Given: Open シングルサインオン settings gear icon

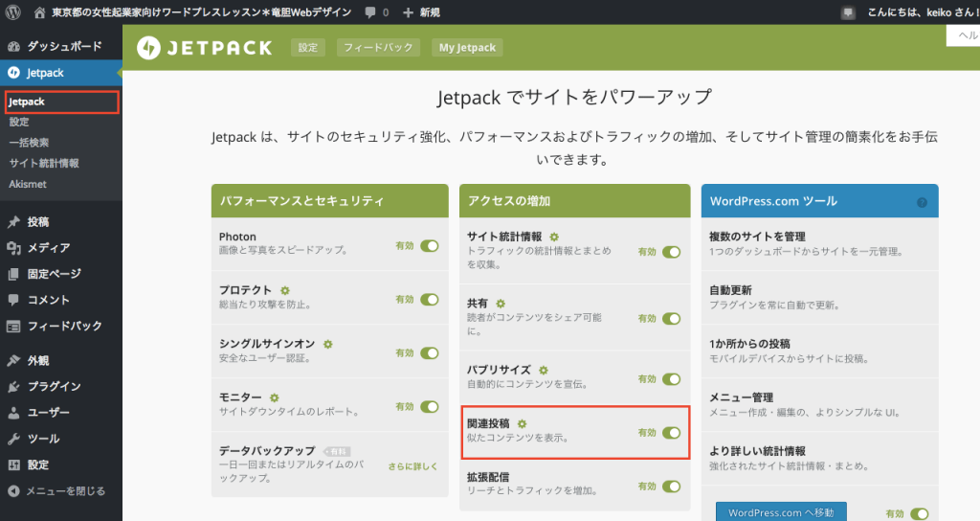Looking at the screenshot, I should pos(327,344).
